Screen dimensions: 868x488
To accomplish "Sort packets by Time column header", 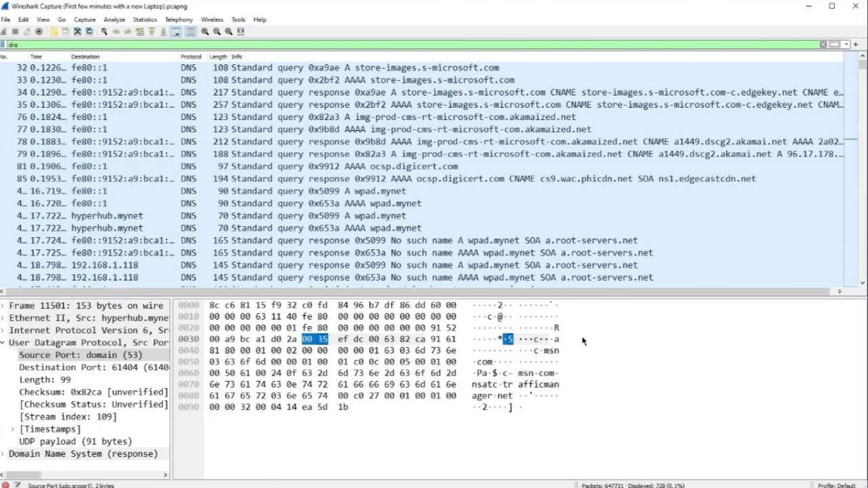I will (x=36, y=56).
